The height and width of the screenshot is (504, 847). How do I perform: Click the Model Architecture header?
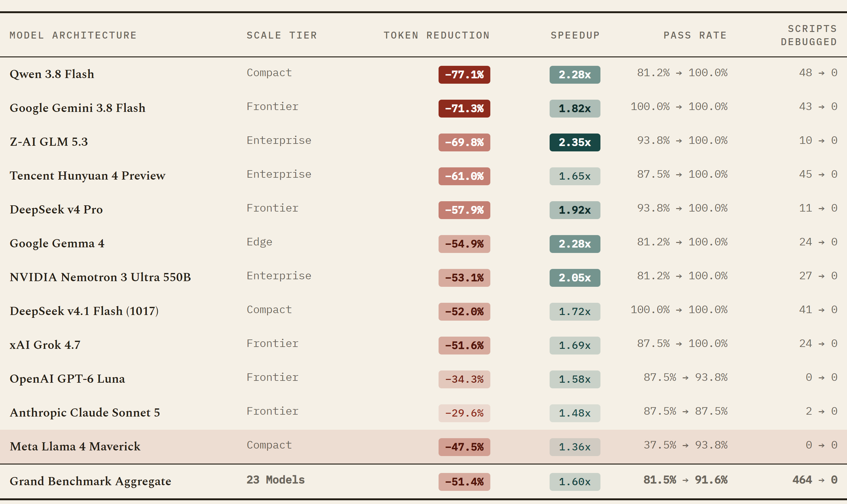tap(73, 35)
